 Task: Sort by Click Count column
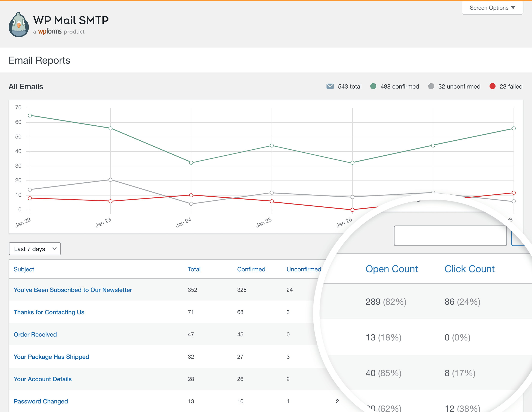(x=469, y=269)
